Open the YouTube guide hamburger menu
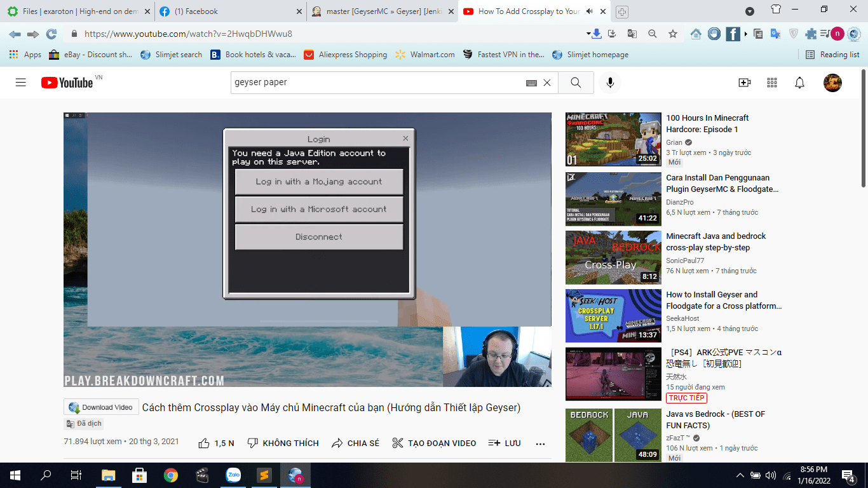The width and height of the screenshot is (868, 488). [x=21, y=83]
